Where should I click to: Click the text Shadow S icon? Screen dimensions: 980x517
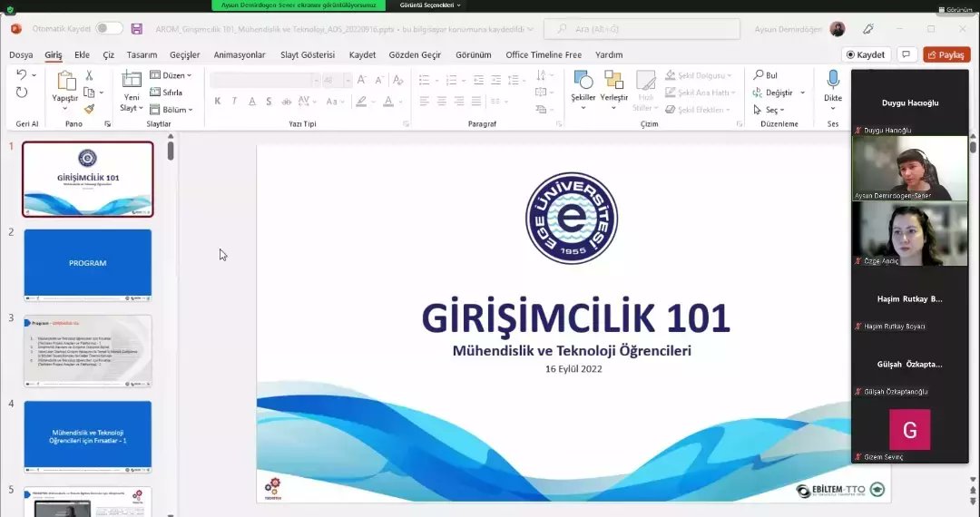tap(269, 102)
